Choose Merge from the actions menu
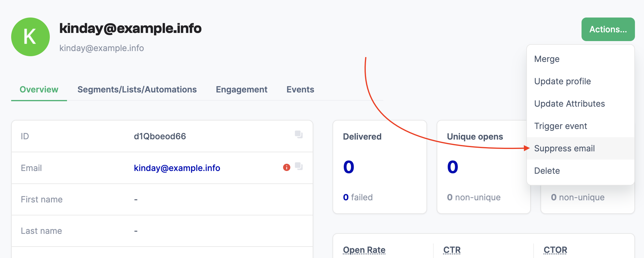Screen dimensions: 644x258 (581, 59)
